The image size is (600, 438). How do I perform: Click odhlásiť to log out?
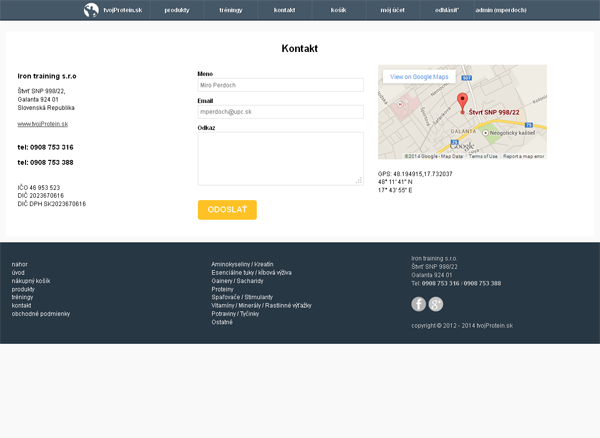(446, 9)
